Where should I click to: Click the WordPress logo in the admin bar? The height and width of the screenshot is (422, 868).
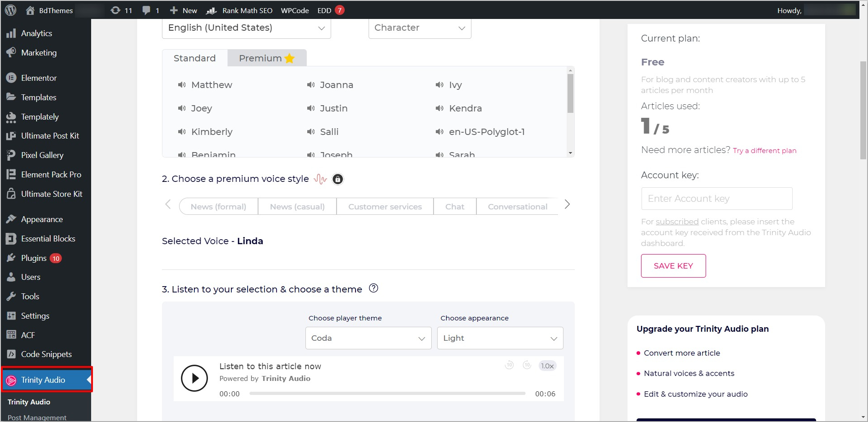pos(9,10)
